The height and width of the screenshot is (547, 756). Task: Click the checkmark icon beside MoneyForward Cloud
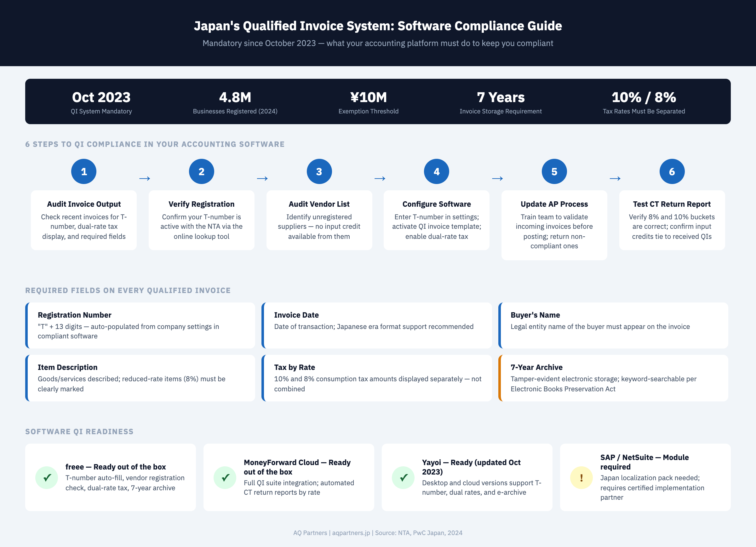coord(225,478)
